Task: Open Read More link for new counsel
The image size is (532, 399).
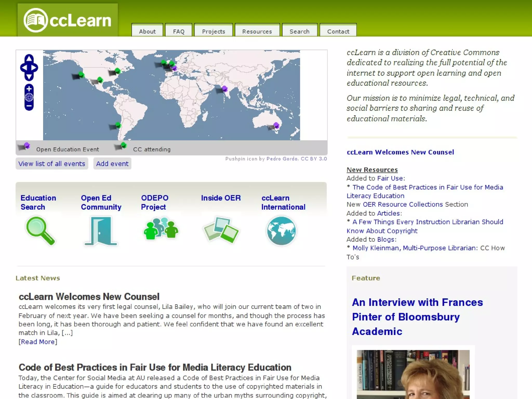Action: [x=38, y=342]
